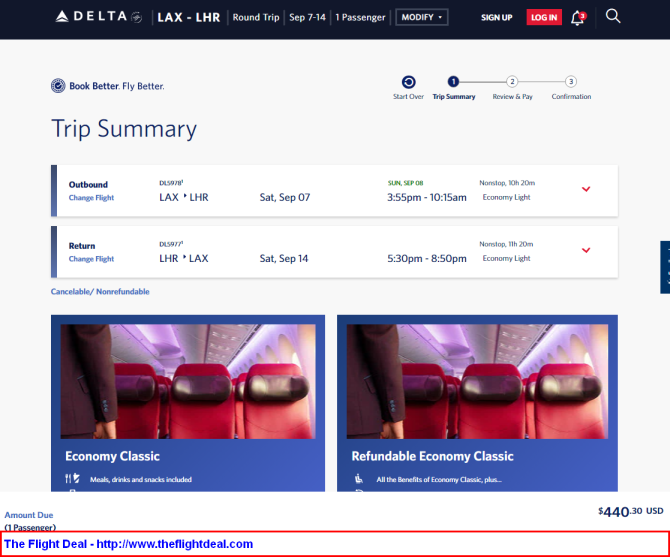Click the Book Better badge icon

point(58,86)
